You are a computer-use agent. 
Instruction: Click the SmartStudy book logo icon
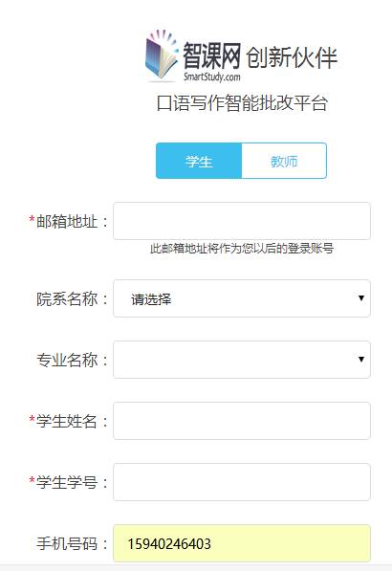(x=162, y=55)
